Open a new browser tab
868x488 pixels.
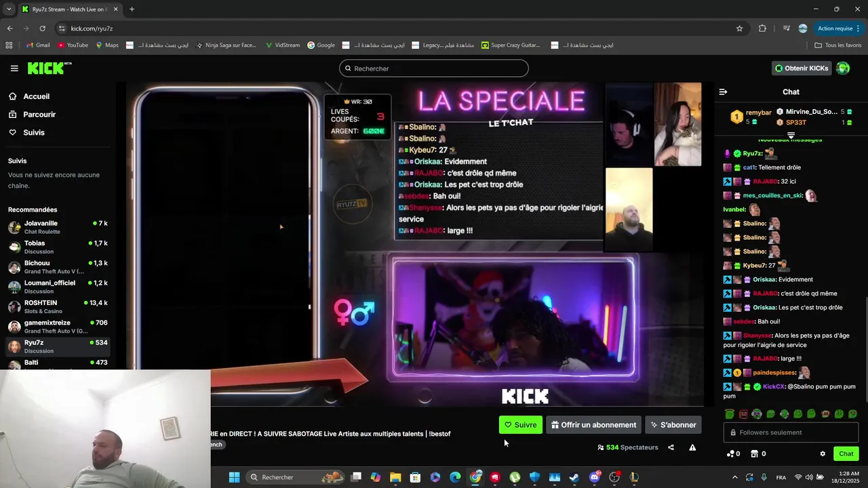[x=132, y=9]
